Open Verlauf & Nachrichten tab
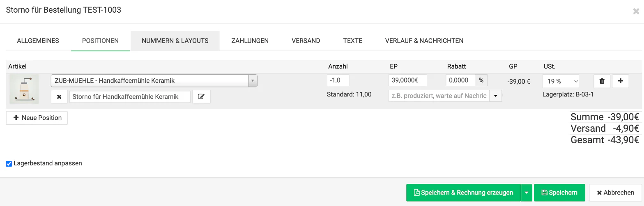 pyautogui.click(x=424, y=41)
